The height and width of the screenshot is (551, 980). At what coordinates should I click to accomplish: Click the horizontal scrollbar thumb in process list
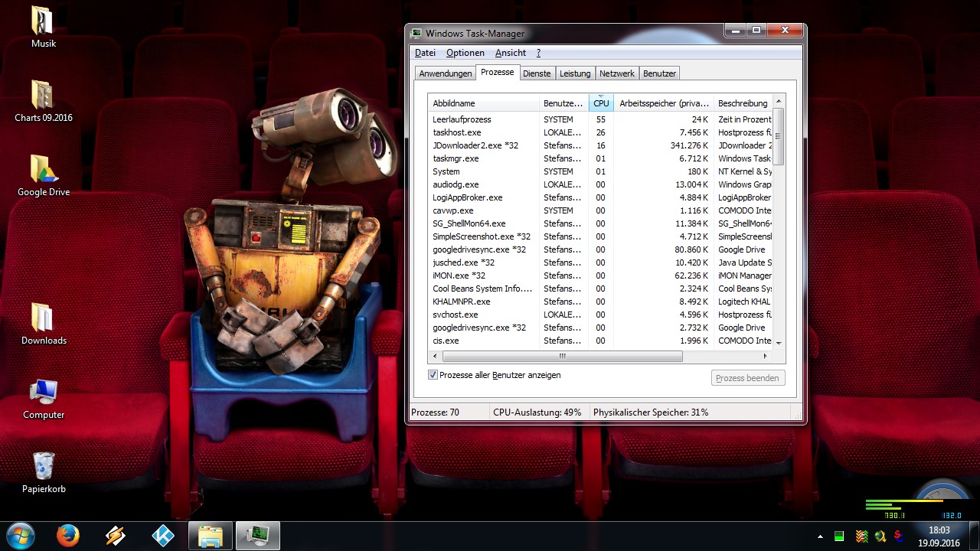[562, 356]
